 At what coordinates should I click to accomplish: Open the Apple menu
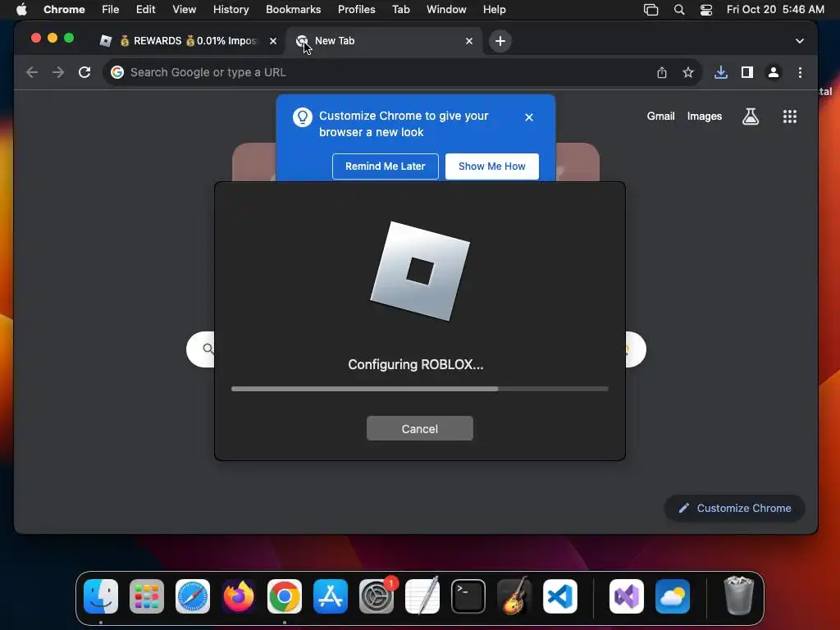click(21, 9)
